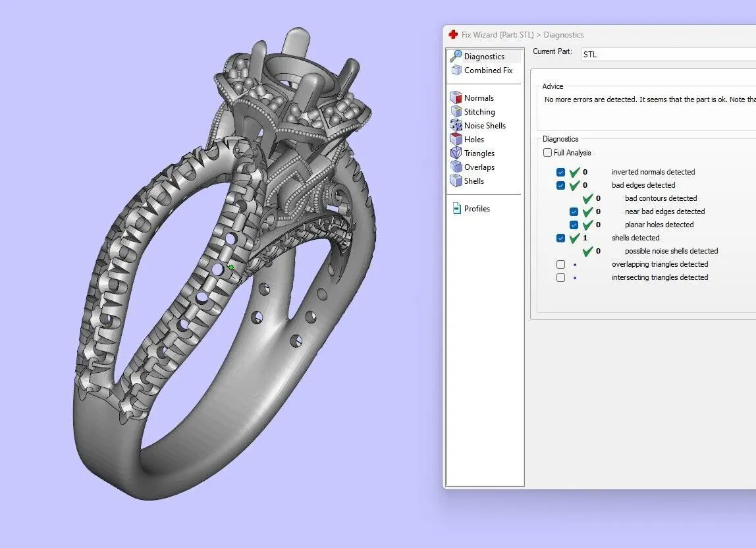Open the Diagnostics page
Screen dimensions: 756x548
(x=484, y=57)
